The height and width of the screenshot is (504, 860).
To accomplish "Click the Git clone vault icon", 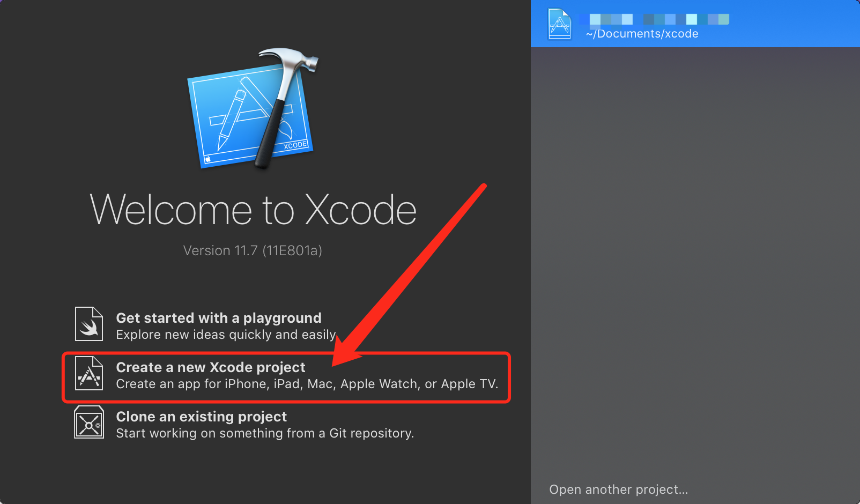I will 89,423.
